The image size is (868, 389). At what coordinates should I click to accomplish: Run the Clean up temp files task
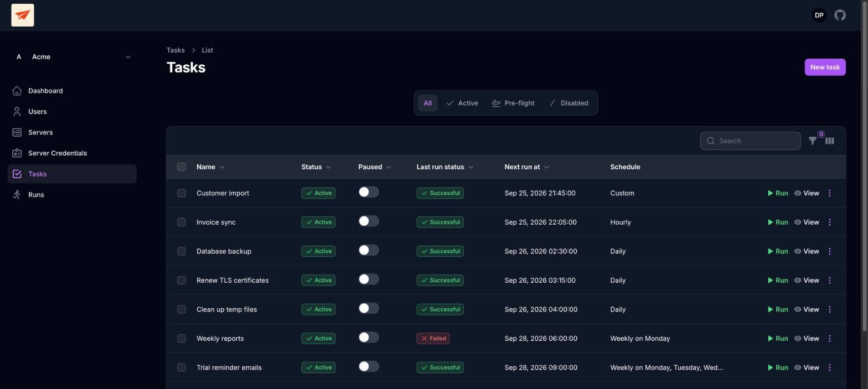pos(778,309)
